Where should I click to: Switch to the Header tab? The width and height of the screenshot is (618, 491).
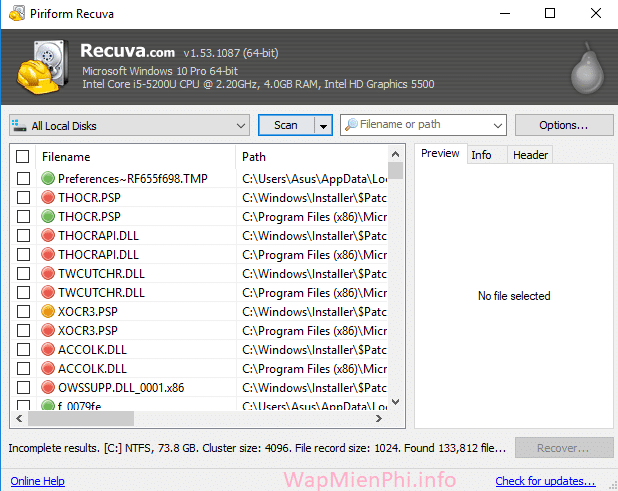[x=530, y=155]
